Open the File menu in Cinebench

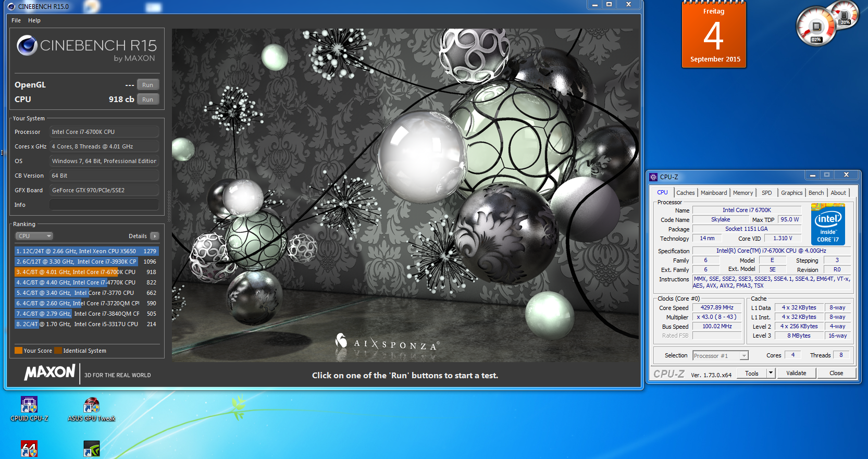[16, 20]
